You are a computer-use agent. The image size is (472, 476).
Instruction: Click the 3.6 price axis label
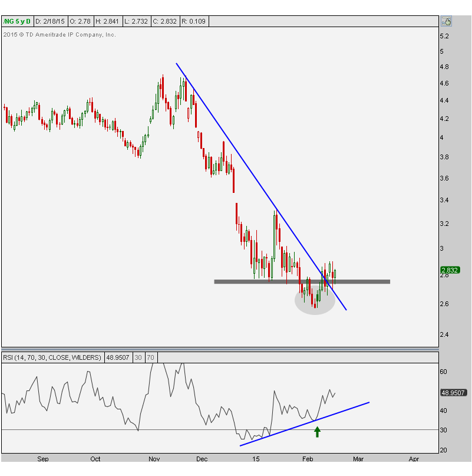pos(444,178)
